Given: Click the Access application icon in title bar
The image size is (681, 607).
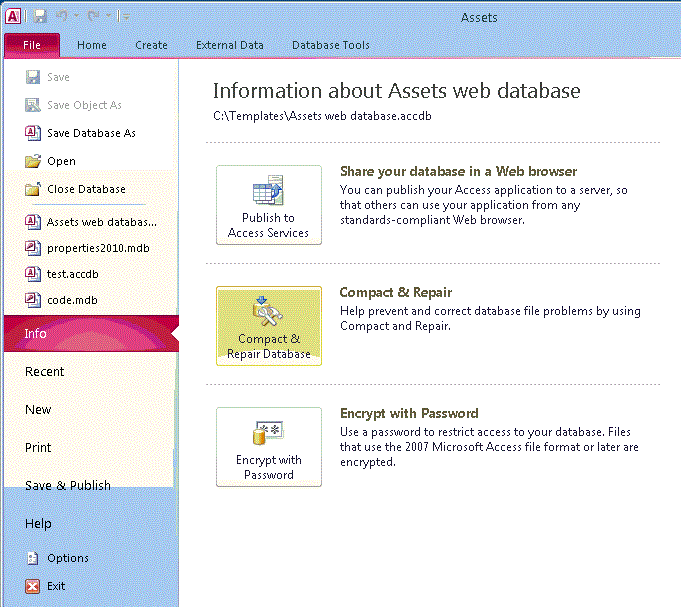Looking at the screenshot, I should coord(13,16).
